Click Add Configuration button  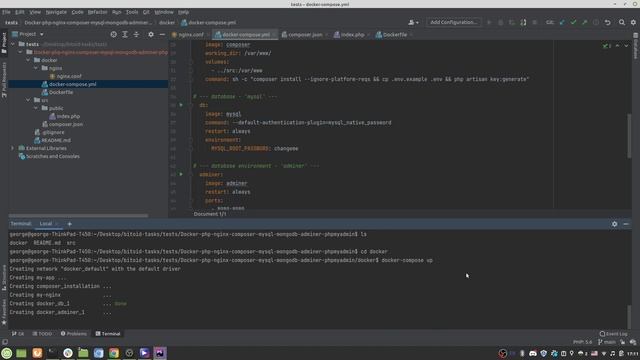click(453, 22)
